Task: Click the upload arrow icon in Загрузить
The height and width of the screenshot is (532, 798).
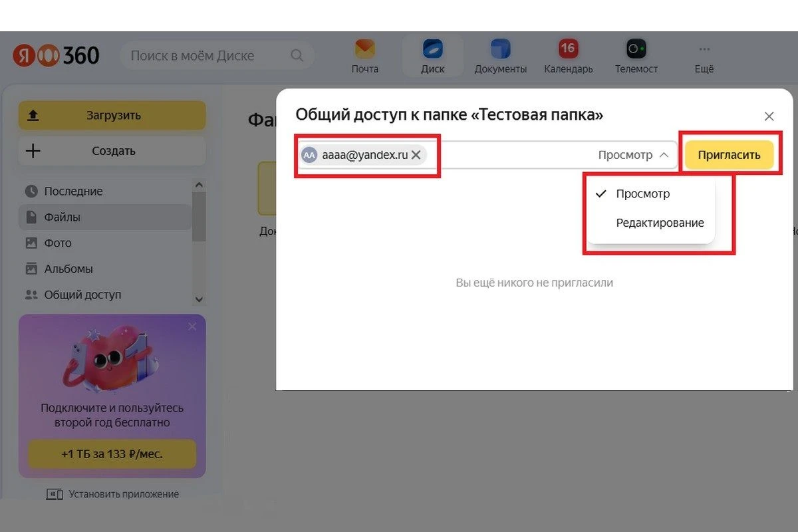Action: coord(33,115)
